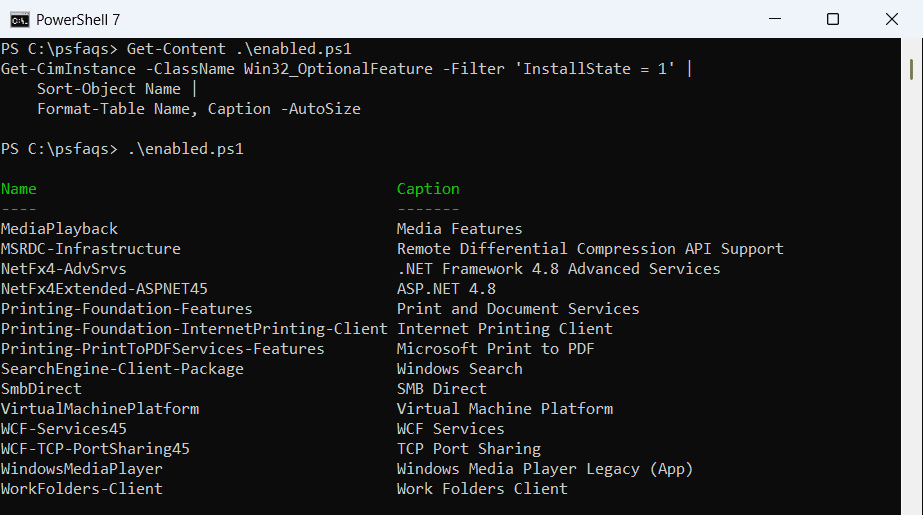Click the 'MediaPlayback' name entry
The height and width of the screenshot is (515, 923).
(x=59, y=229)
